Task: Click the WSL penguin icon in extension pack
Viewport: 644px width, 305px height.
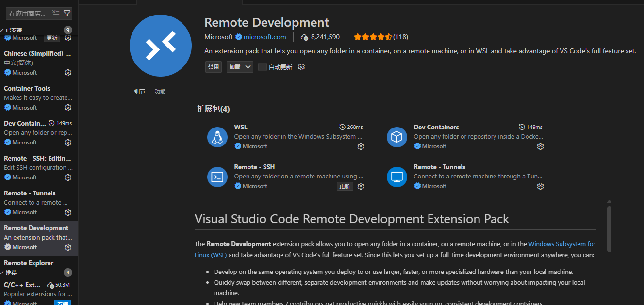Action: coord(217,137)
